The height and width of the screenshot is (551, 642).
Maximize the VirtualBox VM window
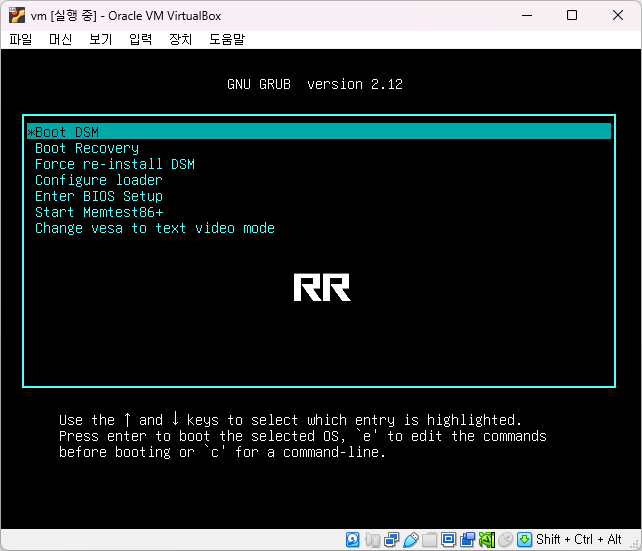pos(572,16)
